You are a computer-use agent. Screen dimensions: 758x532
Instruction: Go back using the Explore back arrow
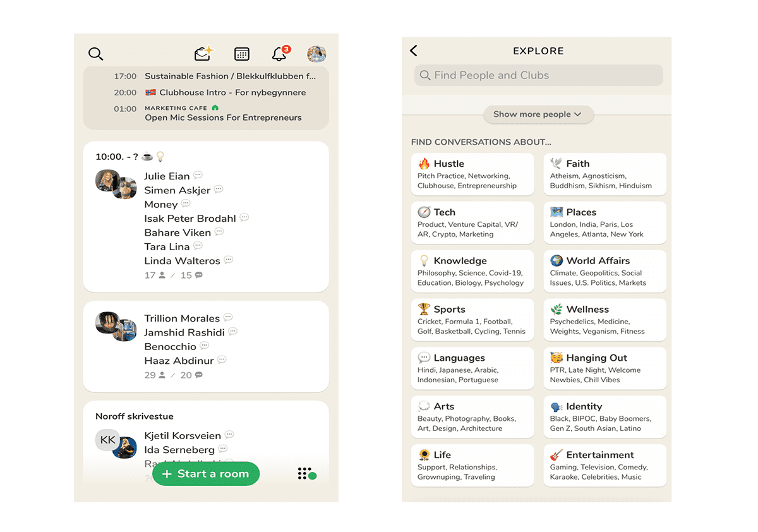pos(414,51)
